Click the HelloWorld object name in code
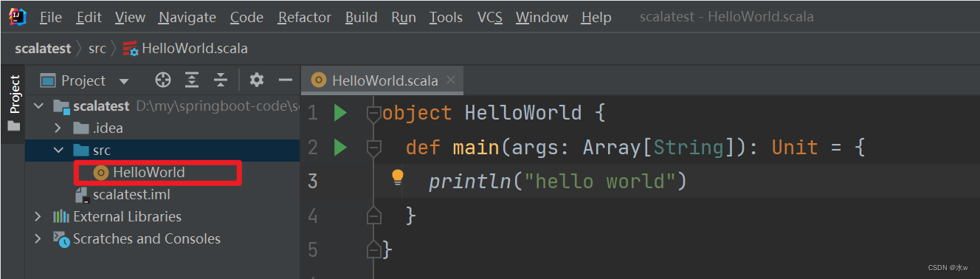Screen dimensions: 980x279 [523, 113]
